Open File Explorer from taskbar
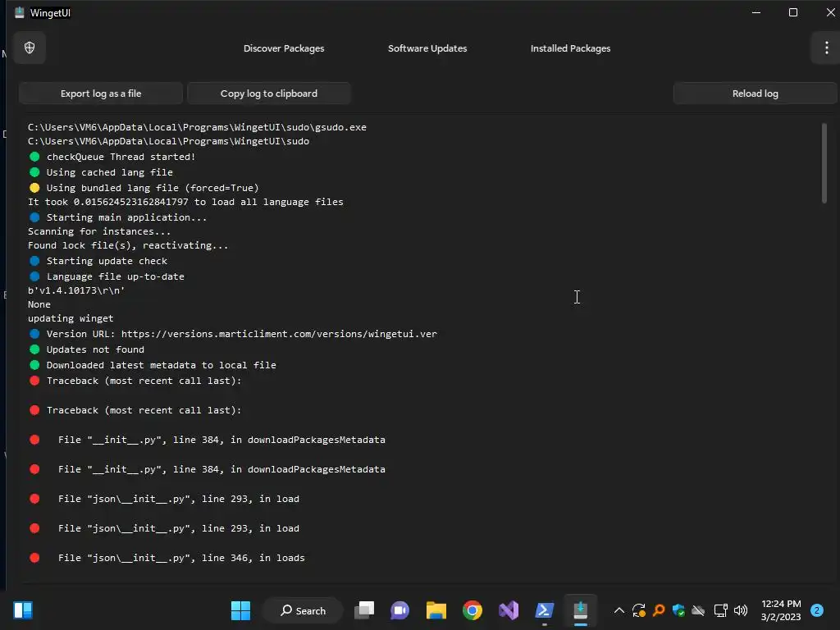840x630 pixels. [x=436, y=610]
